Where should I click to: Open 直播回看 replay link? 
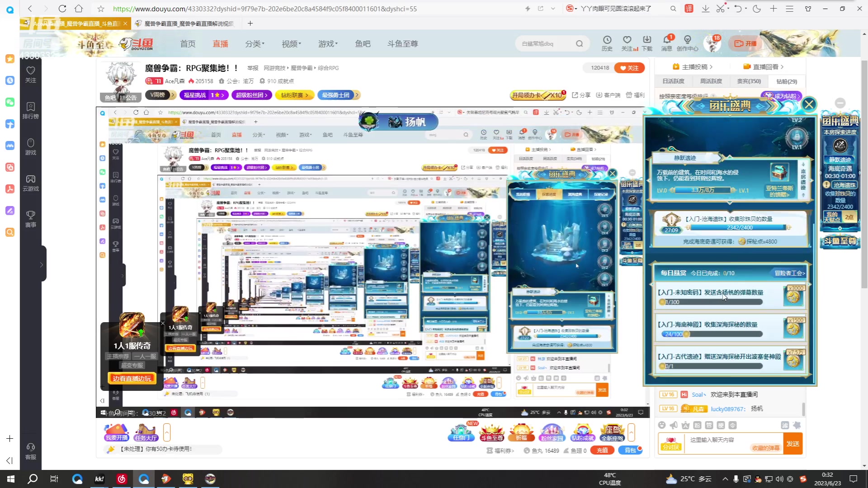tap(763, 67)
